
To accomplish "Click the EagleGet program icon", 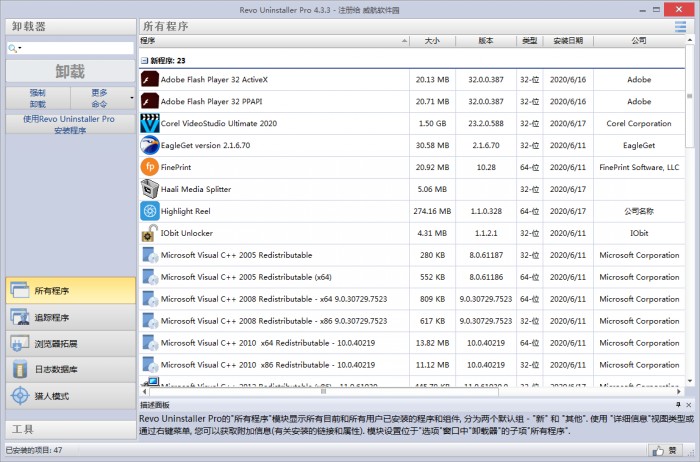I will pyautogui.click(x=149, y=145).
